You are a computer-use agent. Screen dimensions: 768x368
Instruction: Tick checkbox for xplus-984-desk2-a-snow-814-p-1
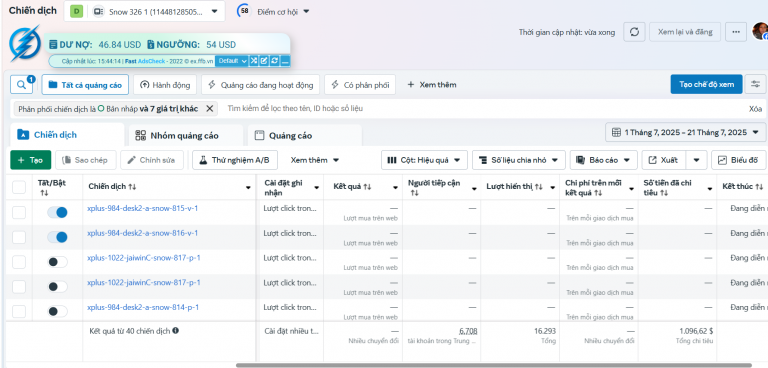[x=19, y=311]
